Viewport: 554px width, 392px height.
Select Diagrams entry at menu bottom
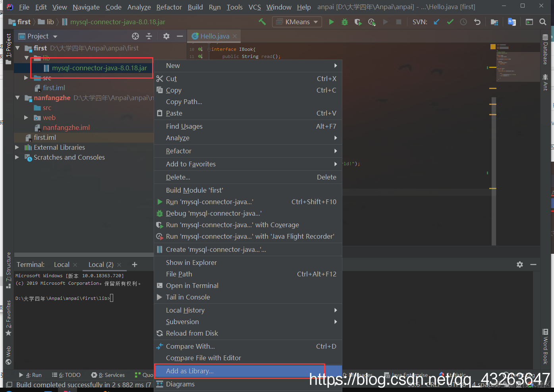click(248, 384)
